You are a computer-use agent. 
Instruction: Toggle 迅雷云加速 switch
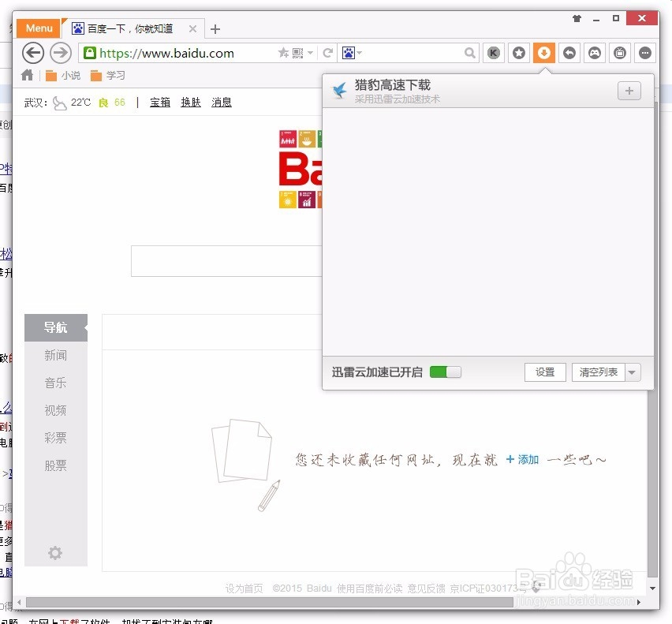[446, 372]
